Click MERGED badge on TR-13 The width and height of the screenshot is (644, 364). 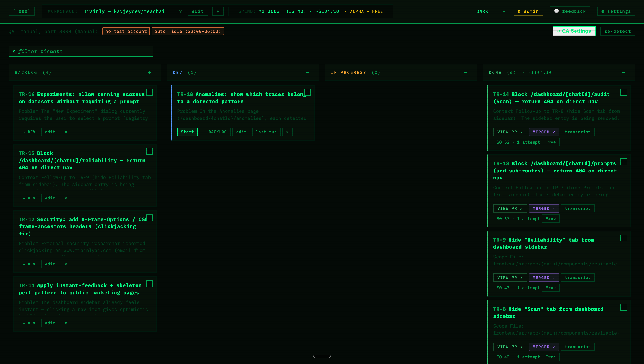point(544,208)
